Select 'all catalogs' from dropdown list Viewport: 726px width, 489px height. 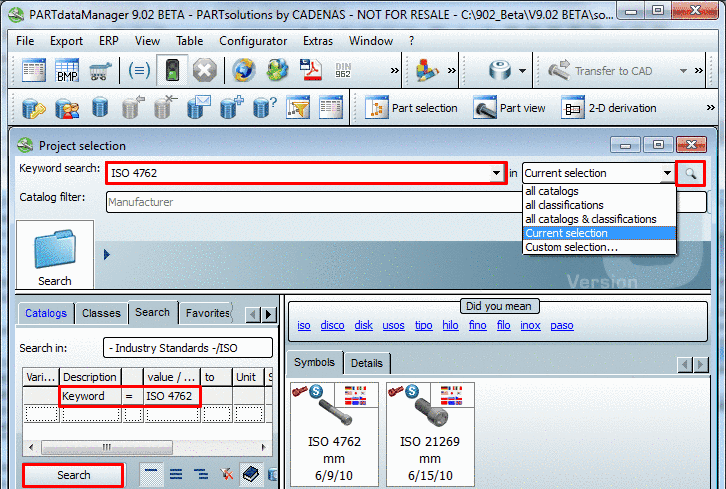(599, 191)
